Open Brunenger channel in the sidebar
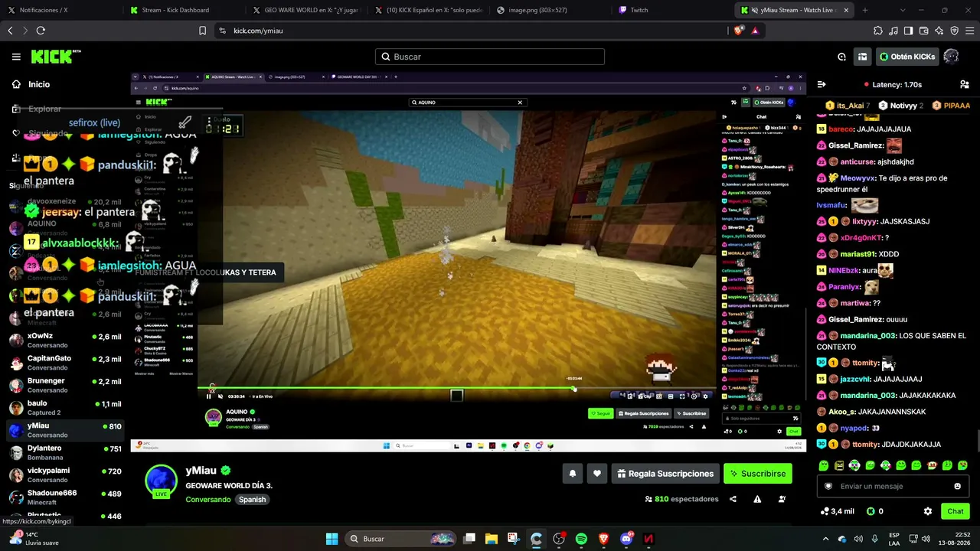Viewport: 980px width, 551px height. click(x=65, y=385)
